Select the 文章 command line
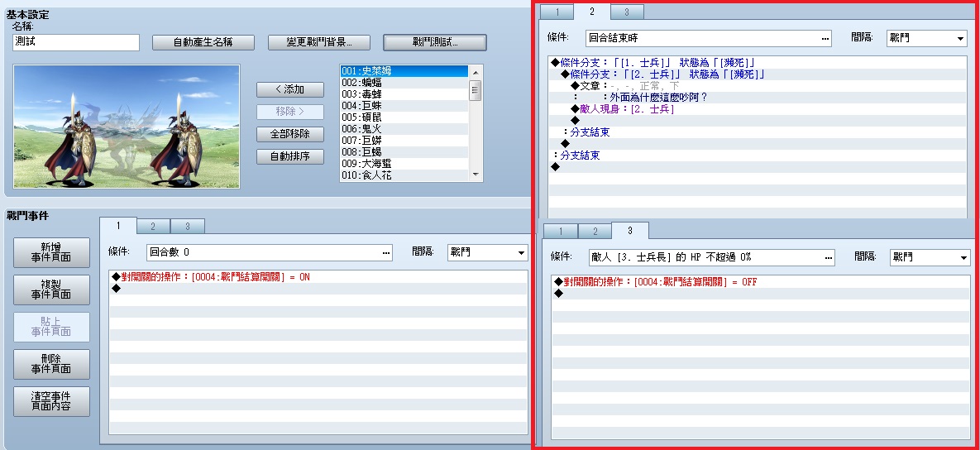Viewport: 980px width, 450px height. click(757, 86)
